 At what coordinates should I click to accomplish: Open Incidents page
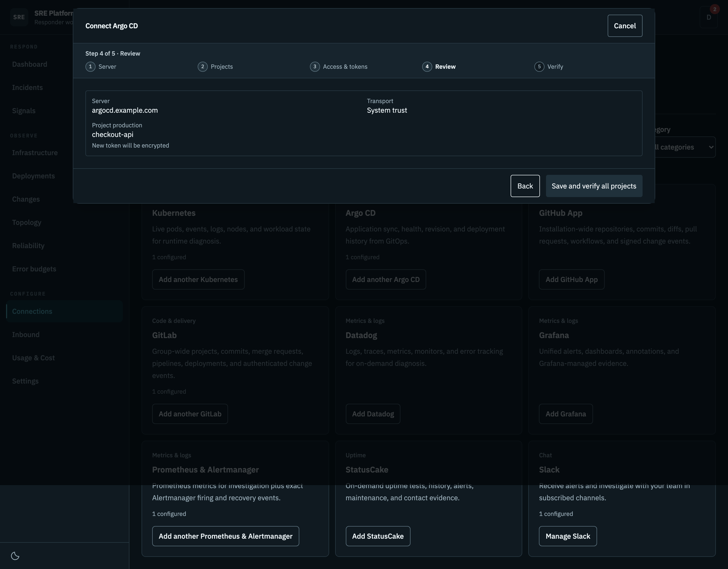pos(64,88)
